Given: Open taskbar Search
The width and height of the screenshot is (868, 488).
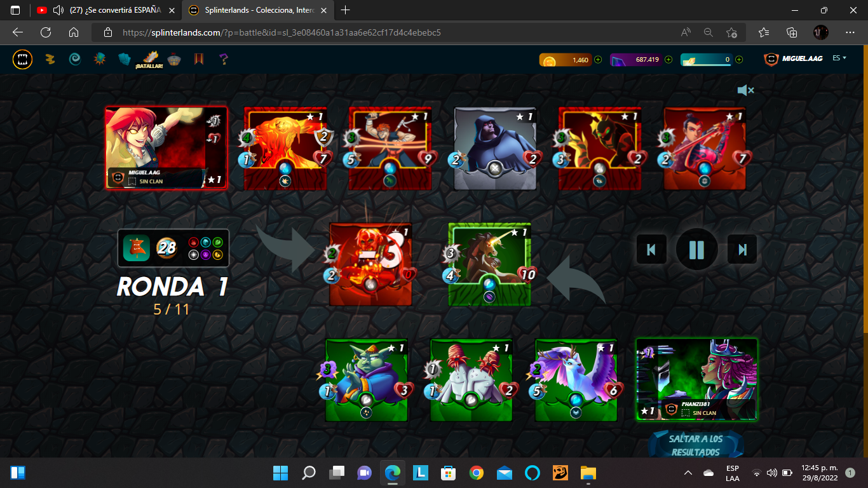Looking at the screenshot, I should pos(309,473).
